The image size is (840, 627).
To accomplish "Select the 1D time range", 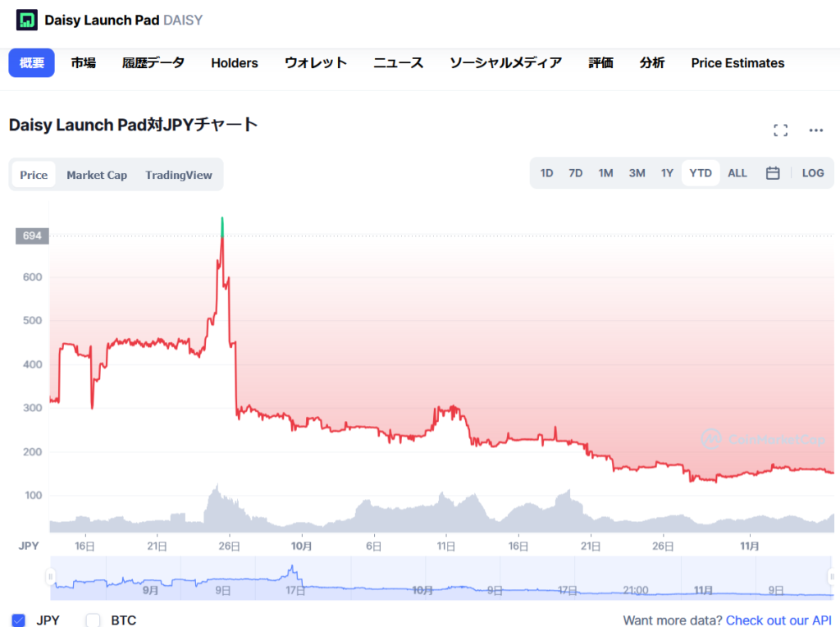I will (x=546, y=173).
